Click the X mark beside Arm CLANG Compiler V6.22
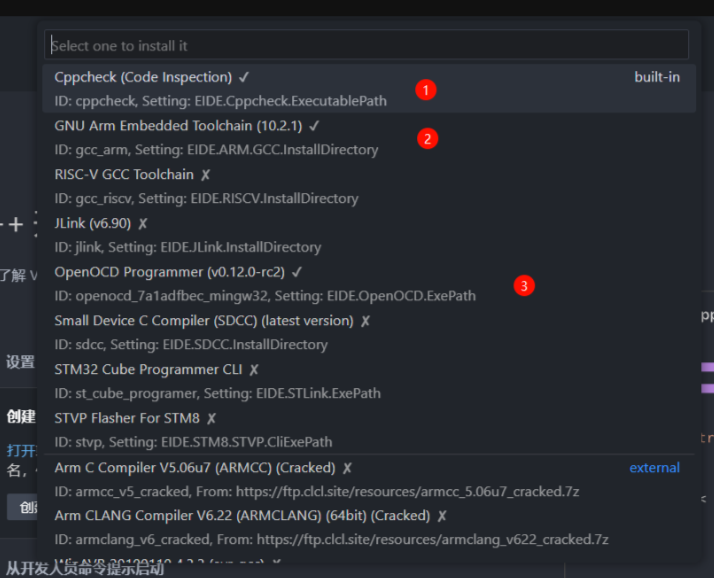The height and width of the screenshot is (578, 714). pos(442,516)
